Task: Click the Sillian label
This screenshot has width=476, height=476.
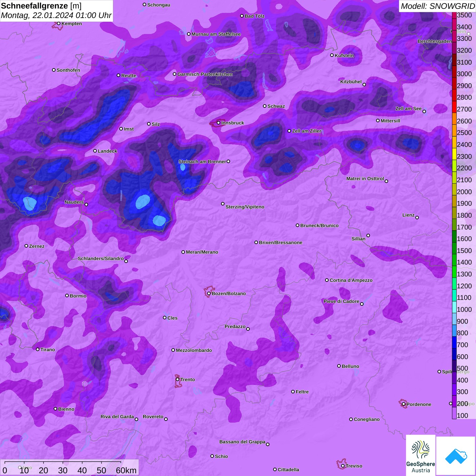Action: pyautogui.click(x=358, y=239)
